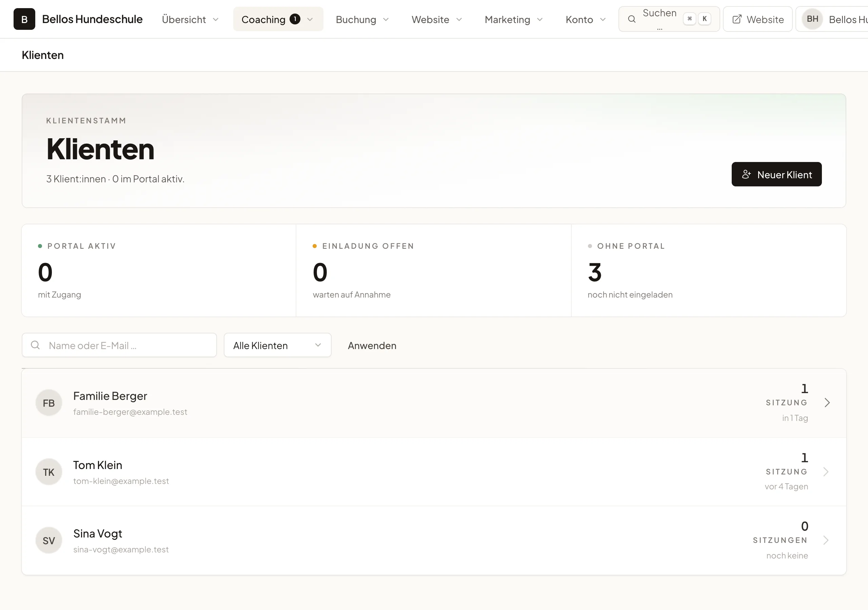Click the Suchen global search box
Viewport: 868px width, 610px height.
[x=669, y=19]
